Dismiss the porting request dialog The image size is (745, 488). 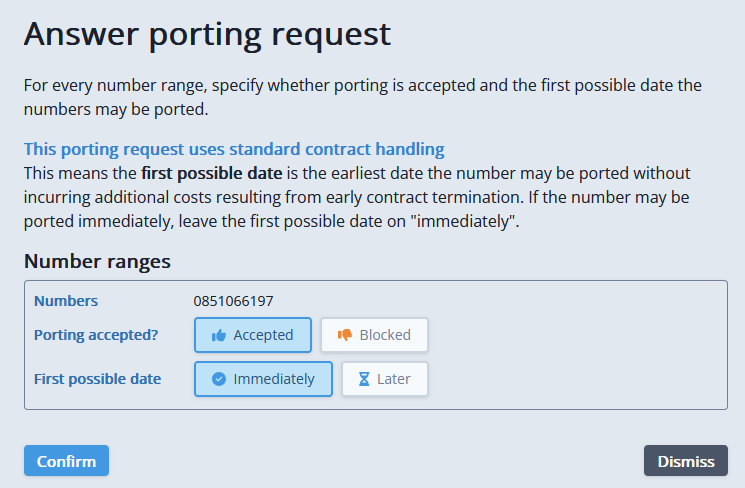click(686, 460)
